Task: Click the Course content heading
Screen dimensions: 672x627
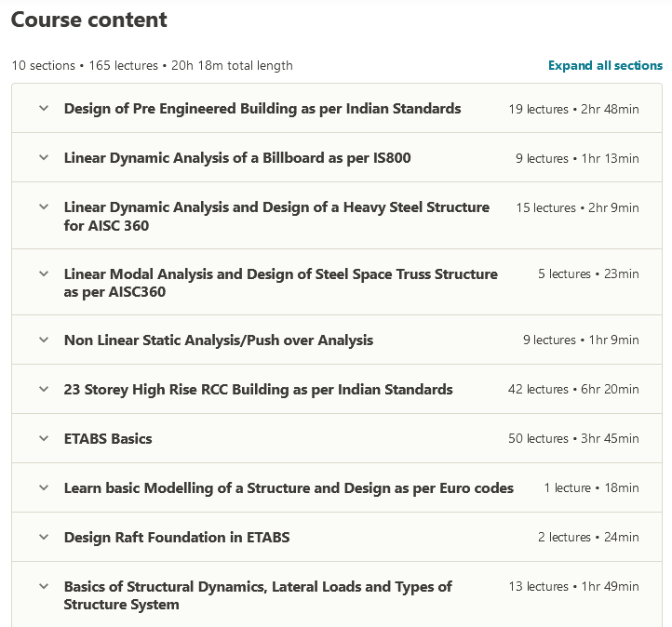Action: [89, 20]
